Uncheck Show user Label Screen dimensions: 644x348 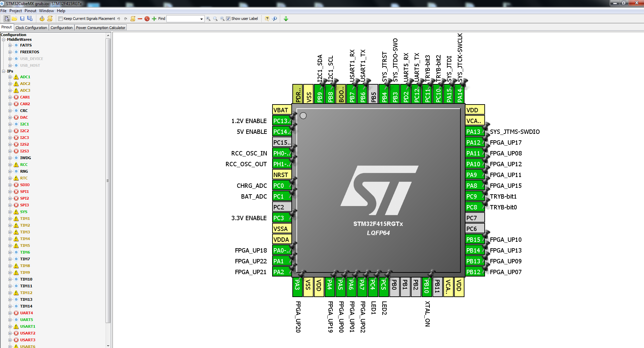pyautogui.click(x=228, y=19)
